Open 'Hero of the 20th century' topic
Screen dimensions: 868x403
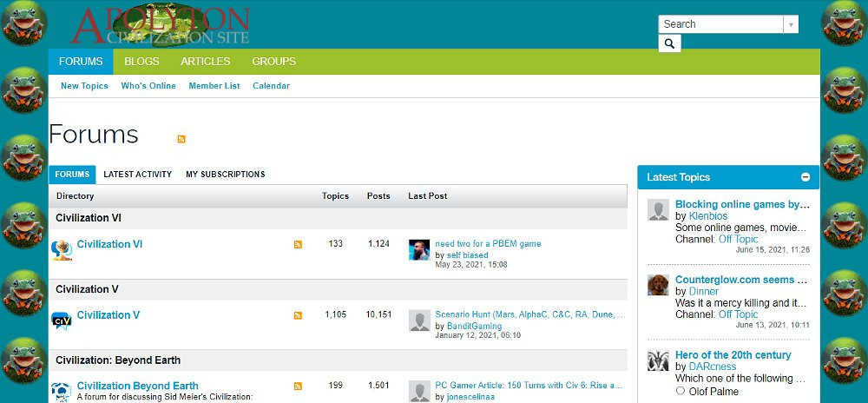click(733, 355)
